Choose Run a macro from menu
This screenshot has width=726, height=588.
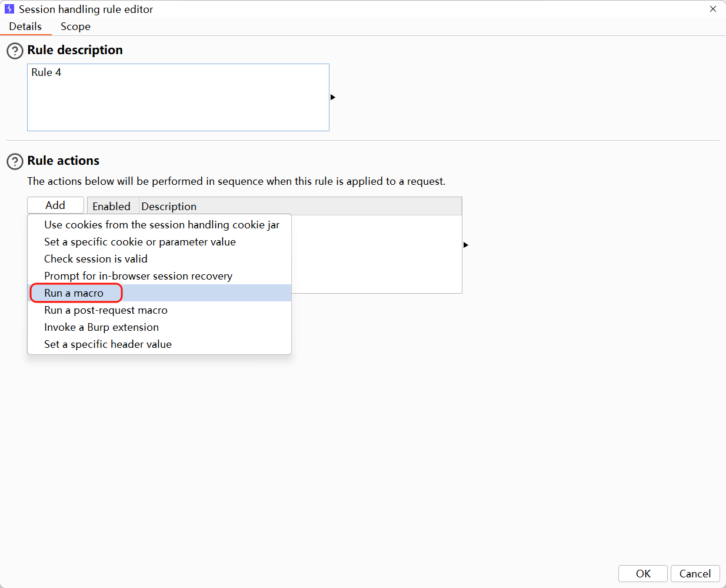(x=74, y=293)
